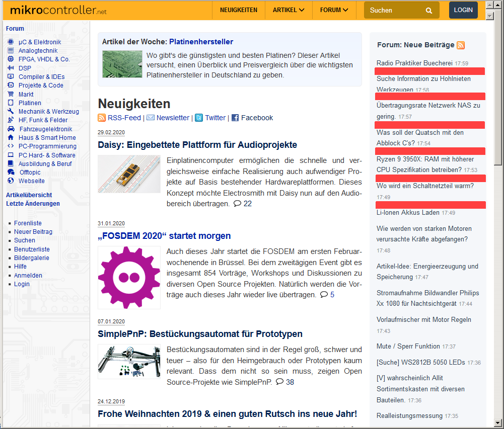This screenshot has height=429, width=504.
Task: Click the Ausbildung & Beruf book icon
Action: 11,163
